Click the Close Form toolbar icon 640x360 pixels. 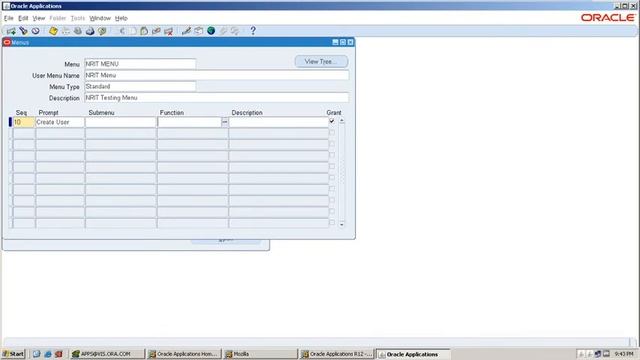(102, 31)
